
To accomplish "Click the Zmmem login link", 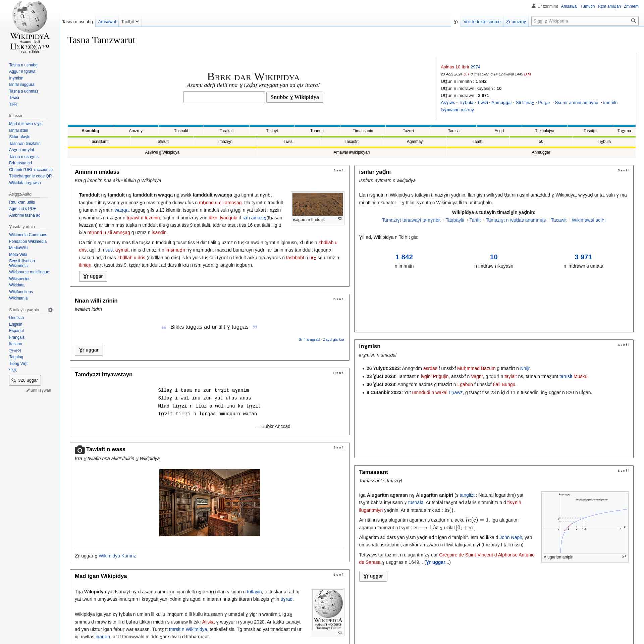I will (631, 6).
